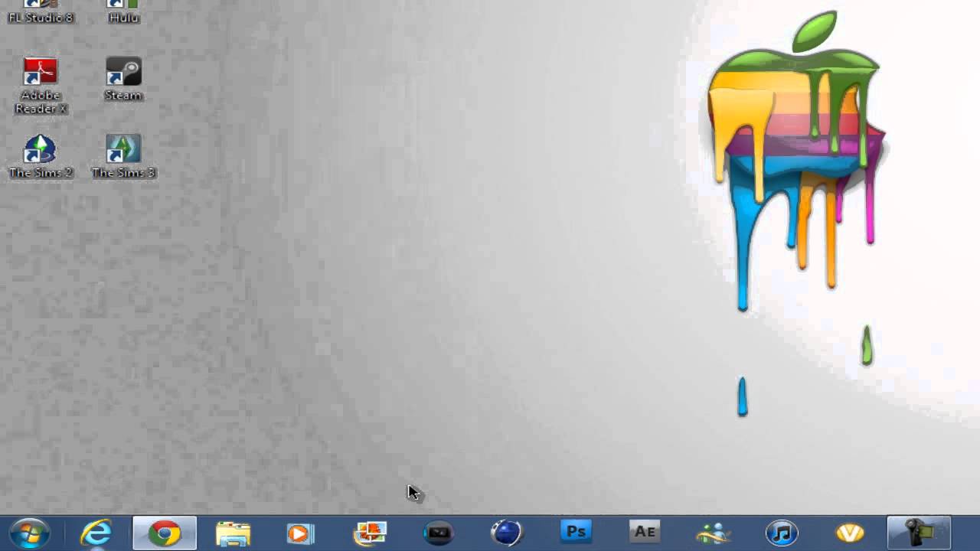
Task: Click the dark rounded-screen icon in taskbar
Action: (438, 533)
